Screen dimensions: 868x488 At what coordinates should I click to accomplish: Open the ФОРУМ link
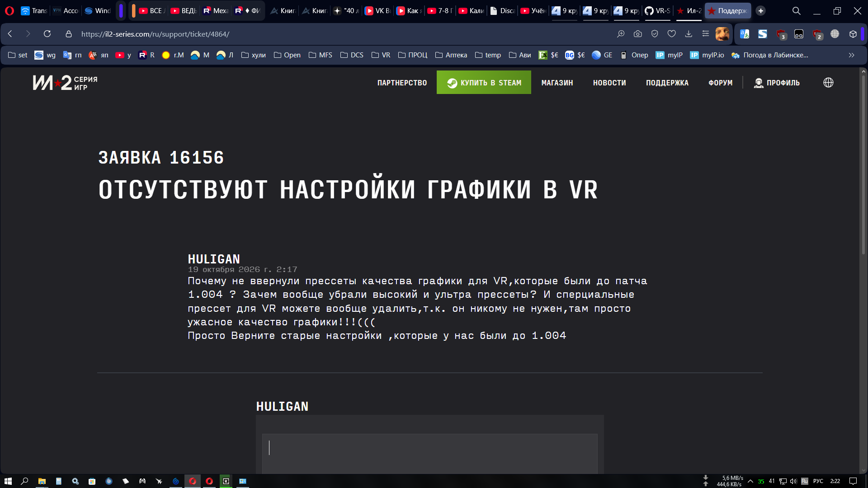click(x=720, y=83)
